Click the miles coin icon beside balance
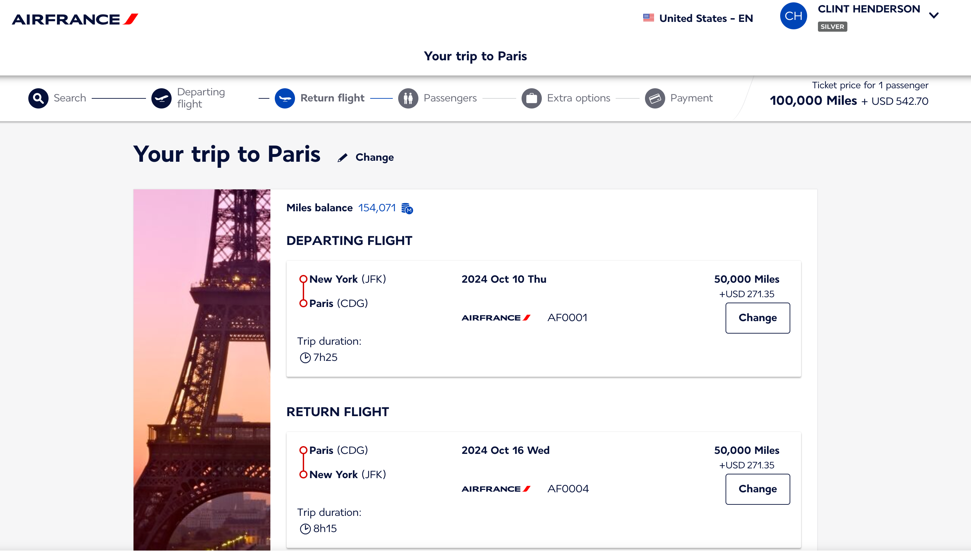Viewport: 971px width, 560px height. (407, 209)
